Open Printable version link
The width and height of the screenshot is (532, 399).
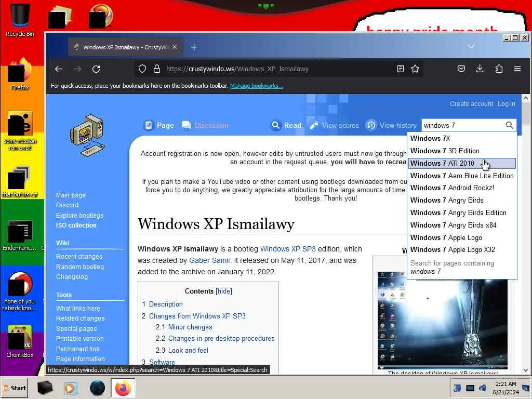[x=79, y=339]
